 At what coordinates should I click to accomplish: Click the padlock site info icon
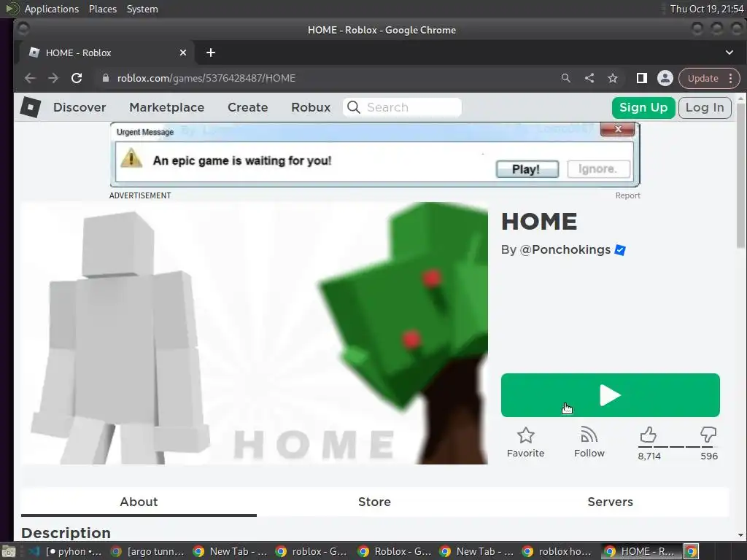[x=106, y=78]
